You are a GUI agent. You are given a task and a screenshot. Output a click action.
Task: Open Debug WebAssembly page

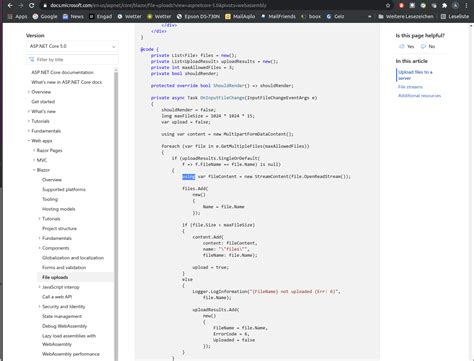pos(64,326)
